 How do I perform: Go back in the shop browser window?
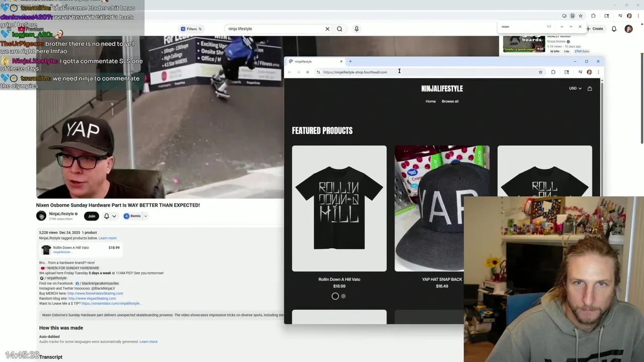(289, 72)
